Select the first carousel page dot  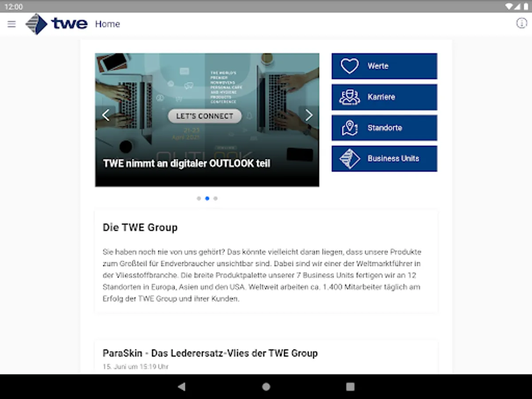(x=199, y=199)
